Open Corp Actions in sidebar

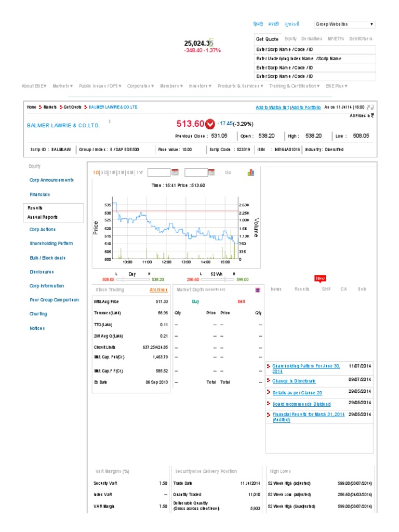(x=43, y=230)
